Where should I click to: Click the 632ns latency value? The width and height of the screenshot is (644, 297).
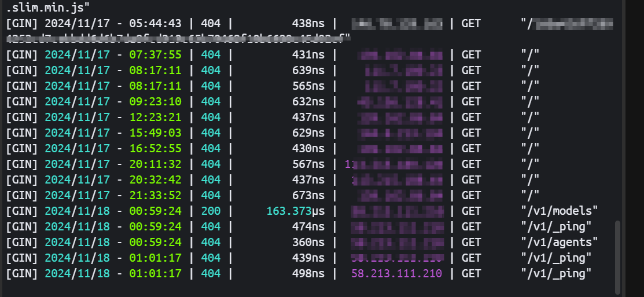tap(308, 102)
